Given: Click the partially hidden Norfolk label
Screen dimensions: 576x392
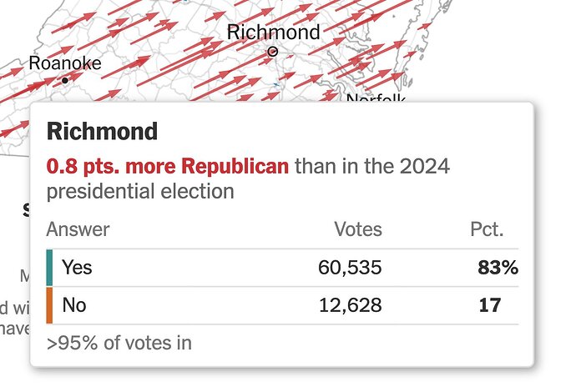Looking at the screenshot, I should 376,98.
